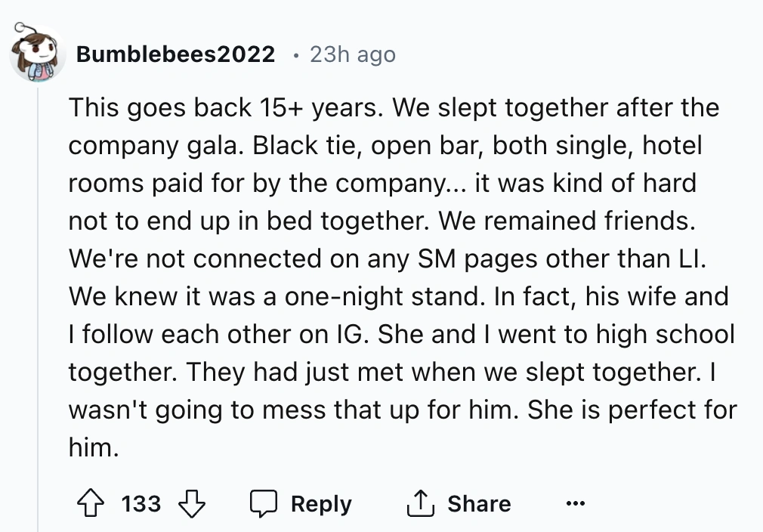Viewport: 763px width, 532px height.
Task: Click the "23h ago" timestamp
Action: 352,54
